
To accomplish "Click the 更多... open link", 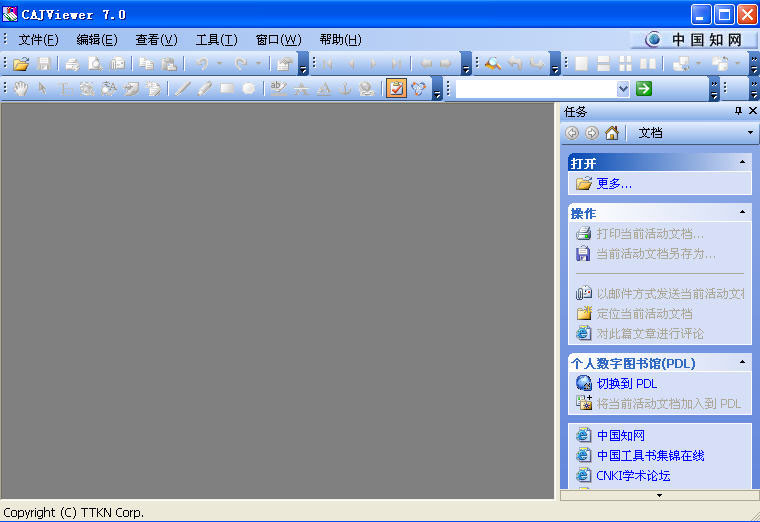I will coord(614,184).
